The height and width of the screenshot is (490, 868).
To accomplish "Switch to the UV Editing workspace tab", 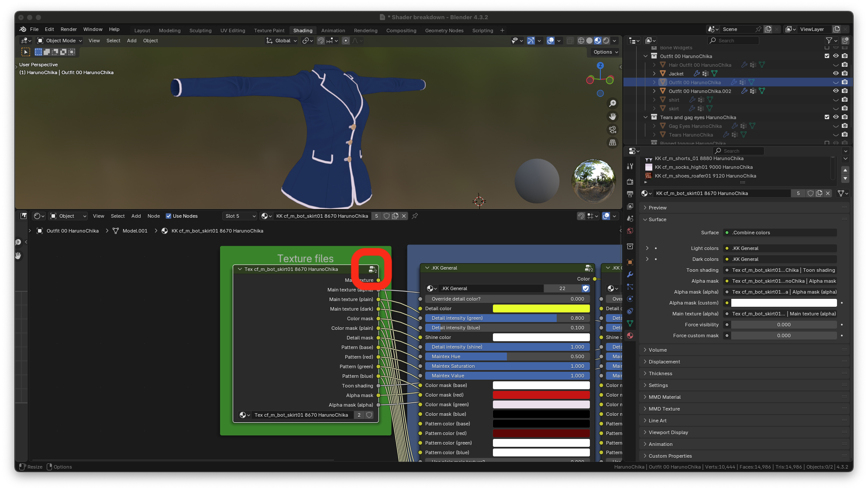I will click(233, 31).
